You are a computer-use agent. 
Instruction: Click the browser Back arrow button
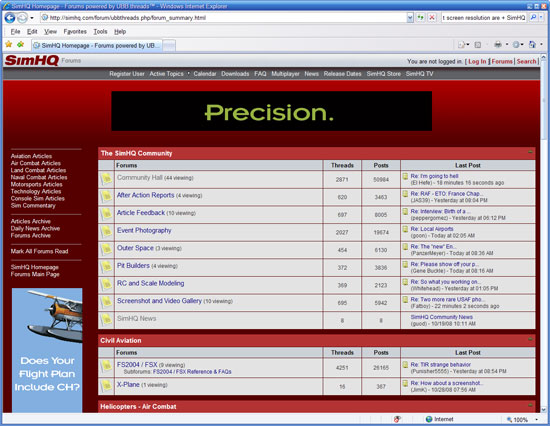click(x=10, y=18)
